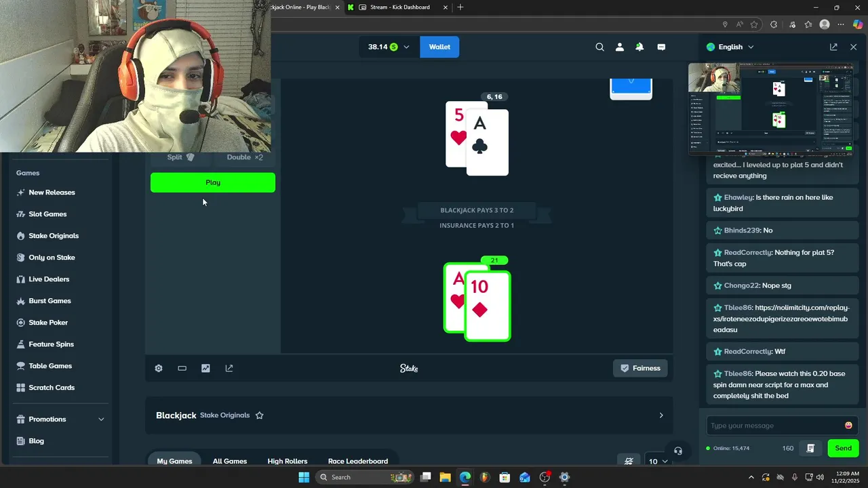Open Only on Stake category
This screenshot has width=868, height=488.
pos(52,258)
